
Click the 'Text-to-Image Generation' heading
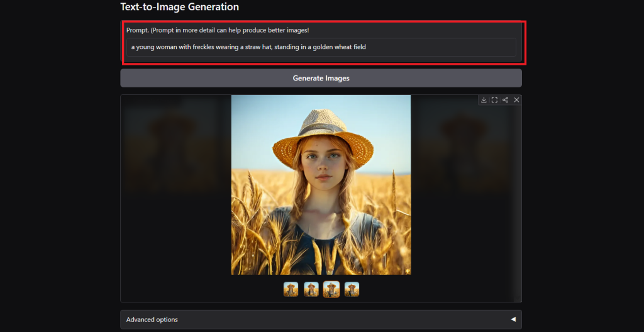click(179, 7)
